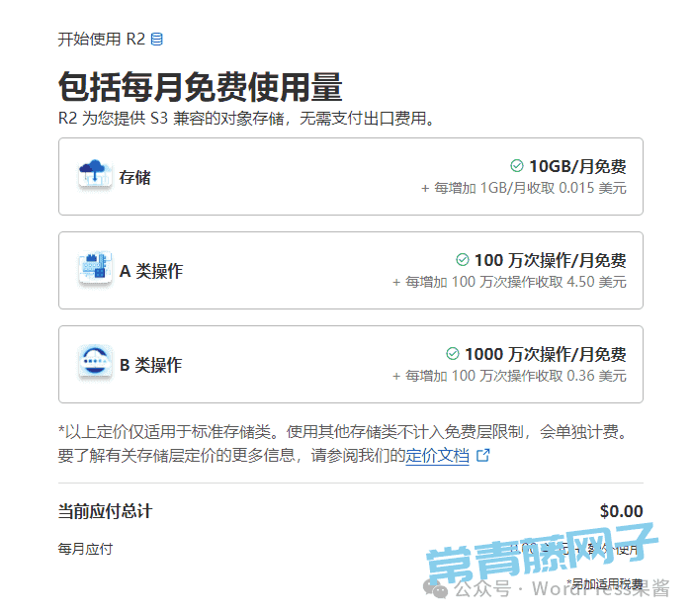This screenshot has width=692, height=616.
Task: Click 10GB/月免费 text
Action: point(577,166)
